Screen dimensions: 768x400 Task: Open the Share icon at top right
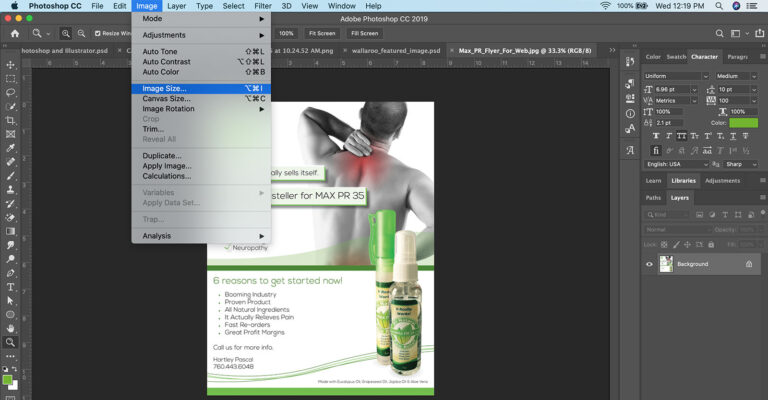[x=759, y=33]
